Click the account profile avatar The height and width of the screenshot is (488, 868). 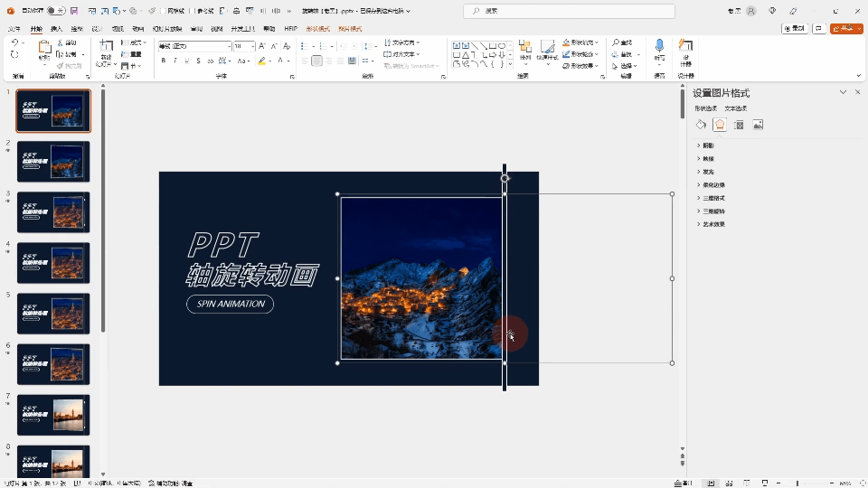pos(751,11)
